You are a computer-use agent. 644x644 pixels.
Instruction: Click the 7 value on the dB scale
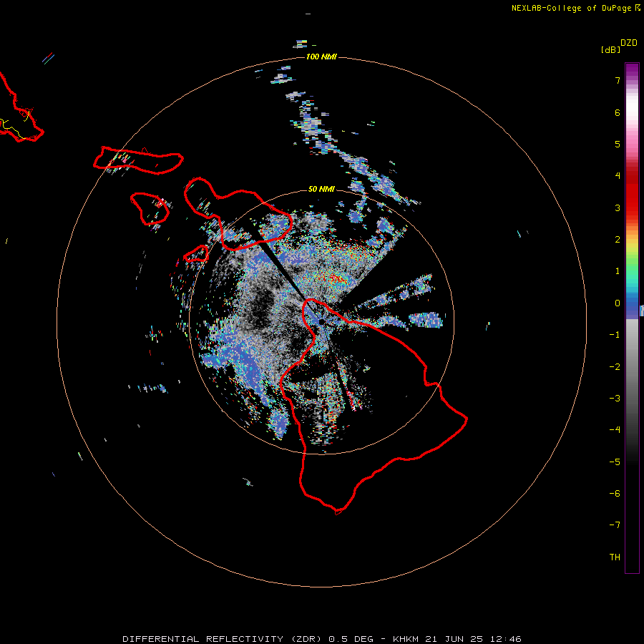[618, 80]
